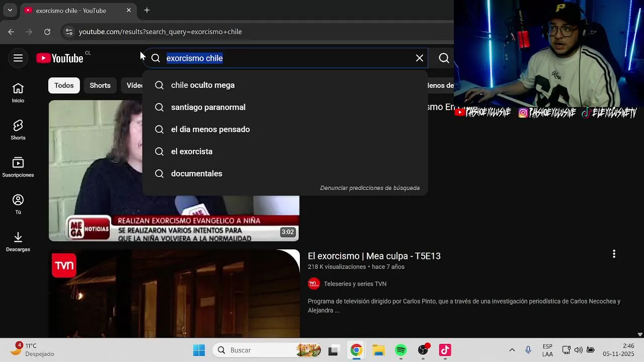Open the ESP LAA language switcher
644x362 pixels.
point(547,350)
